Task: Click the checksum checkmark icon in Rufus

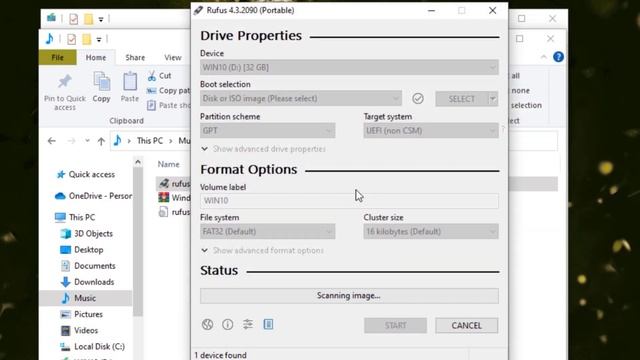Action: pos(418,98)
